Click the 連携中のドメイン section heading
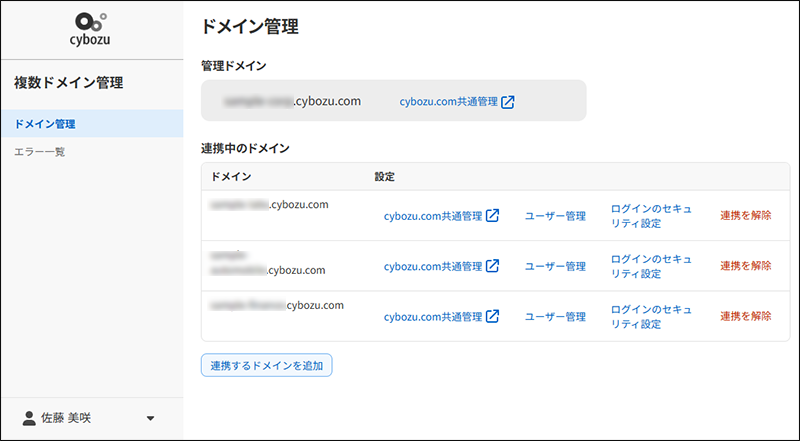 (245, 149)
